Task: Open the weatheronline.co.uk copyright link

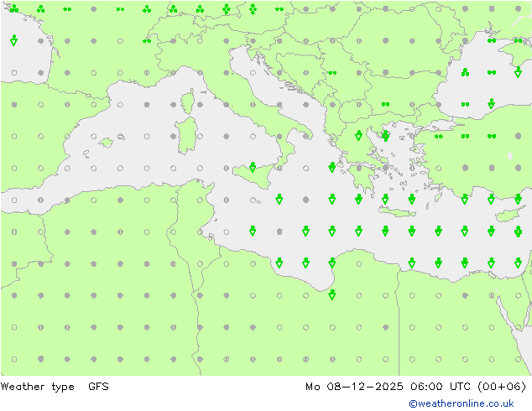Action: (x=461, y=403)
